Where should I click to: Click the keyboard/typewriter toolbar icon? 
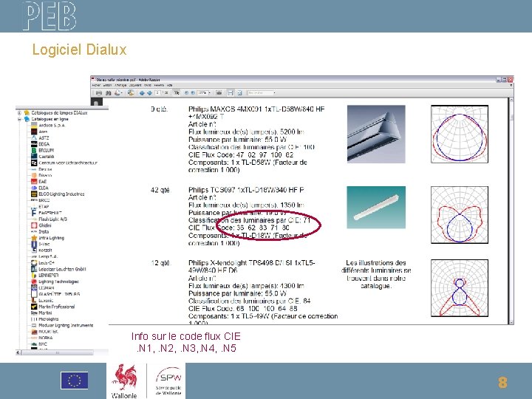[x=219, y=92]
